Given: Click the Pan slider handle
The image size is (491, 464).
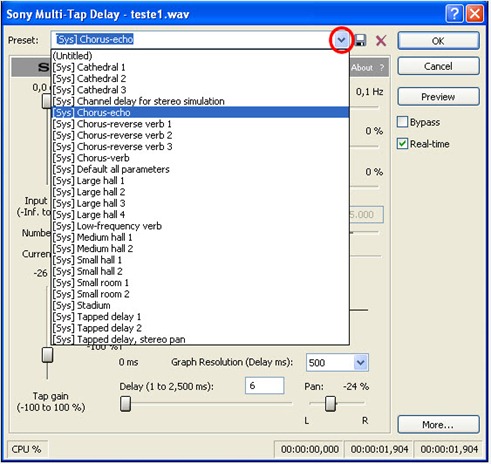Looking at the screenshot, I should [330, 403].
